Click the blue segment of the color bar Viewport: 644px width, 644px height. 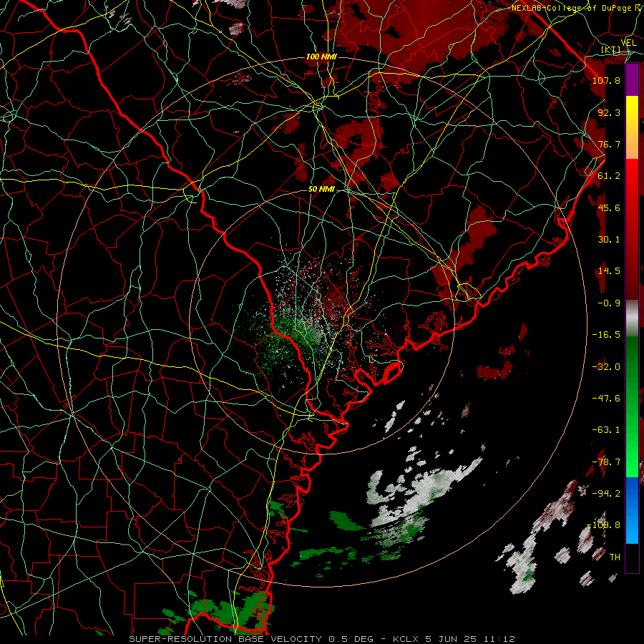pos(632,510)
